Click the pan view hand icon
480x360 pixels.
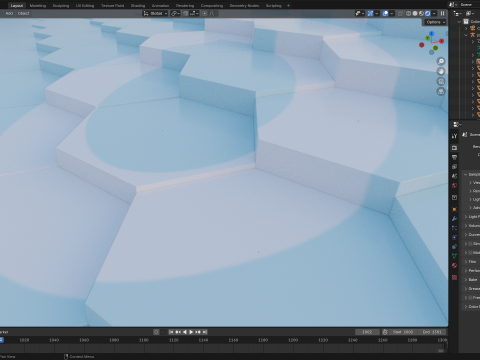(441, 71)
